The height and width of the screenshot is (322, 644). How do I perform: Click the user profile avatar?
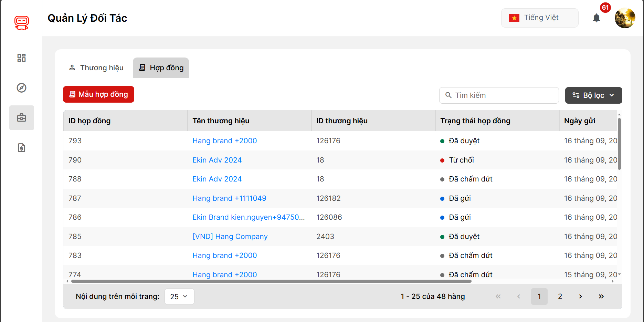point(625,18)
